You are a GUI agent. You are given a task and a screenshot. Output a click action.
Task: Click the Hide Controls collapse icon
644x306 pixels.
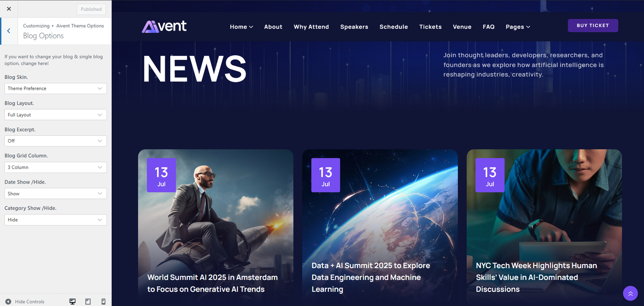(x=8, y=302)
